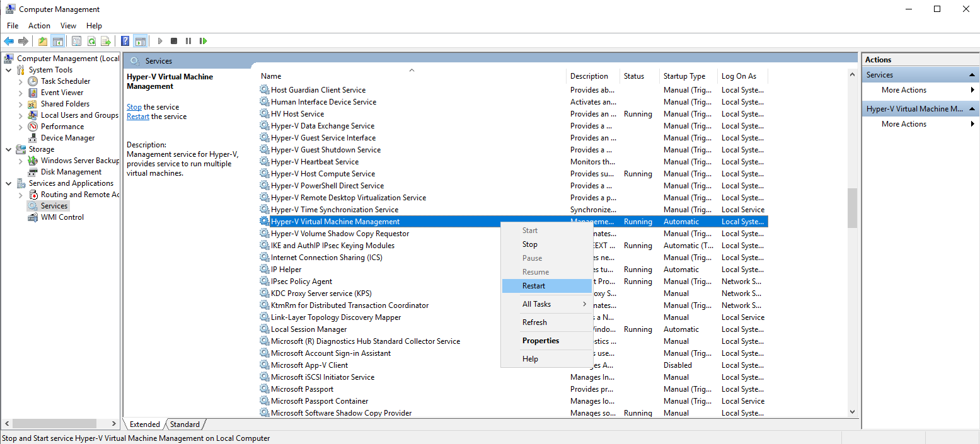The height and width of the screenshot is (444, 980).
Task: Click the Restart Service toolbar icon
Action: pos(203,41)
